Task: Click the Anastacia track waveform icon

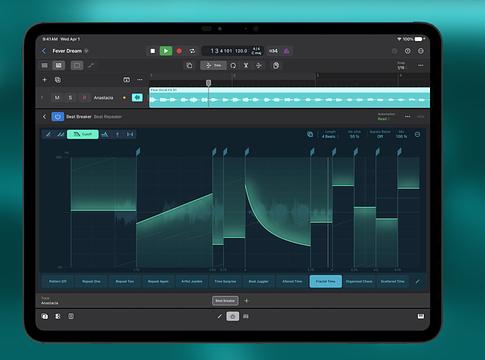Action: click(137, 98)
